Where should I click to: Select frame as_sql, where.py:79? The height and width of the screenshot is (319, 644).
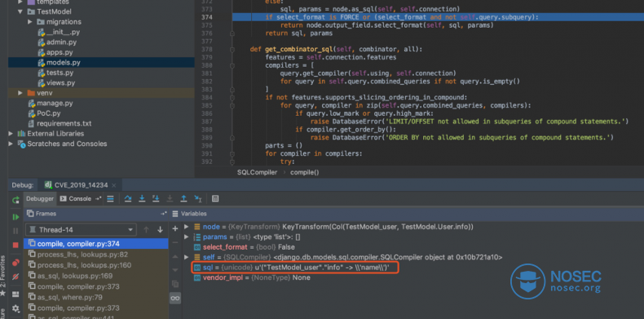pyautogui.click(x=96, y=297)
